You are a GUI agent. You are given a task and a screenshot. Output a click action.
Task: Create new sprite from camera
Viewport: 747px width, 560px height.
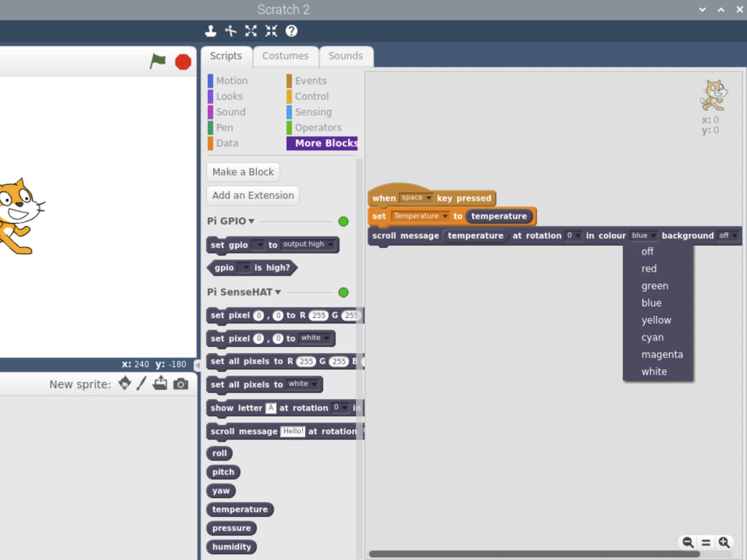(x=181, y=384)
